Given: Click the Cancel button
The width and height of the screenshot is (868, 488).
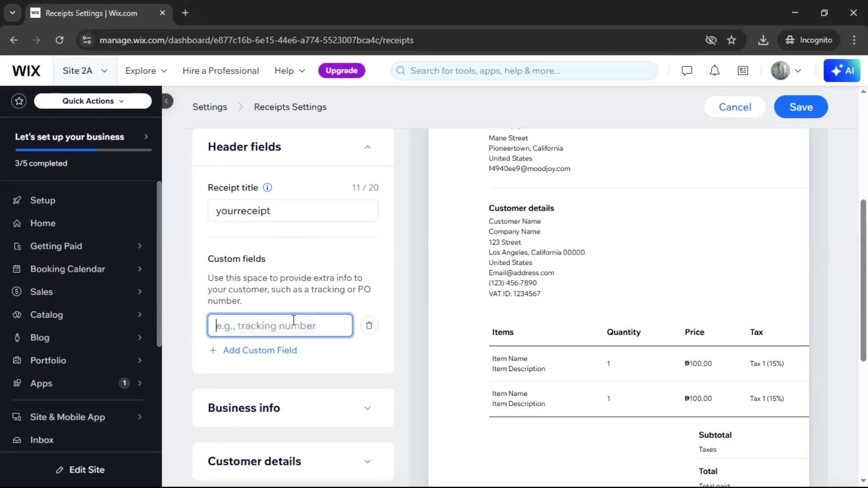Looking at the screenshot, I should pyautogui.click(x=735, y=107).
